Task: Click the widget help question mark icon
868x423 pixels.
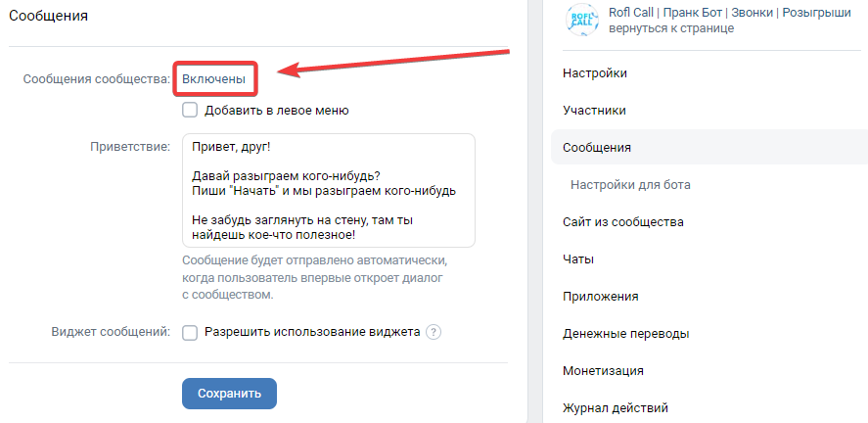Action: [434, 332]
